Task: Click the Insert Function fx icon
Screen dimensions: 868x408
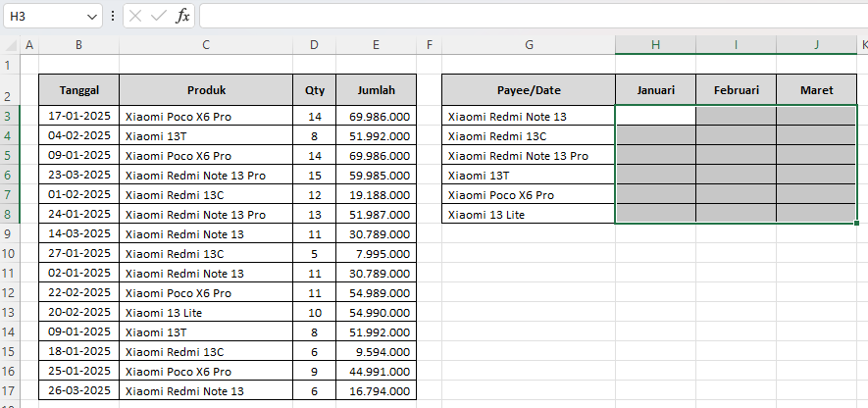Action: tap(182, 16)
